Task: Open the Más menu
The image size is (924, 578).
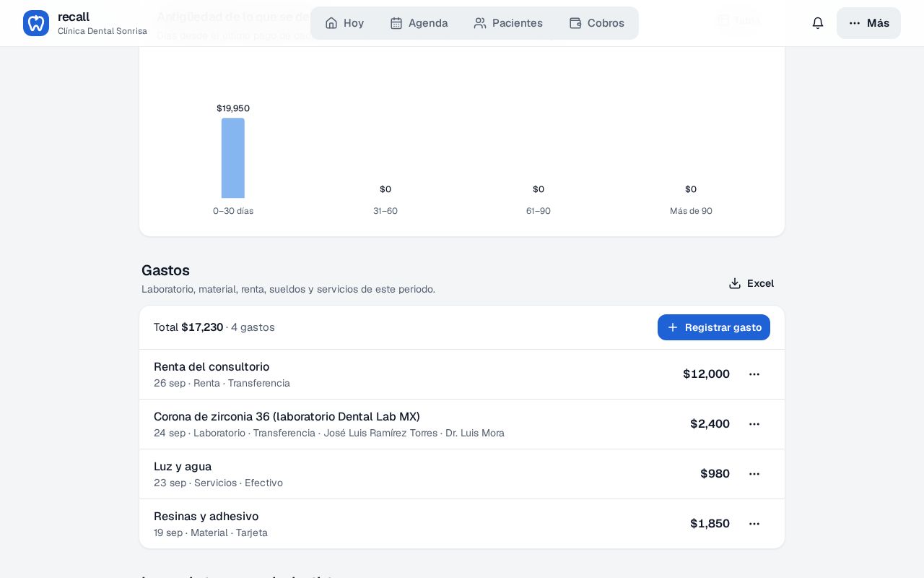Action: [868, 23]
